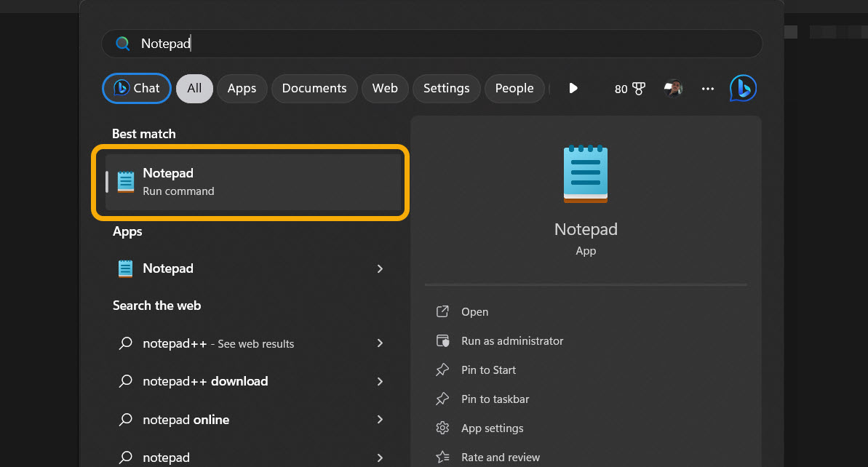Open Bing Chat via the Bing icon

[x=743, y=88]
